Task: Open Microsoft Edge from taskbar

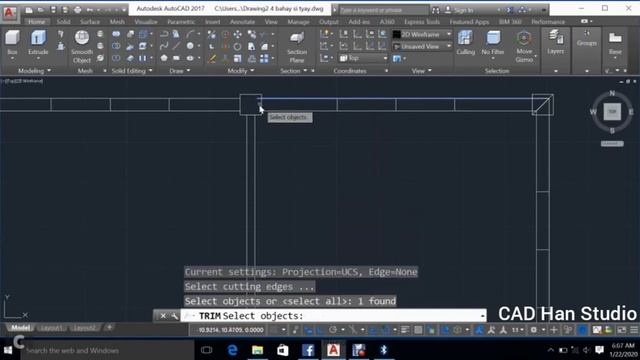Action: pos(232,350)
